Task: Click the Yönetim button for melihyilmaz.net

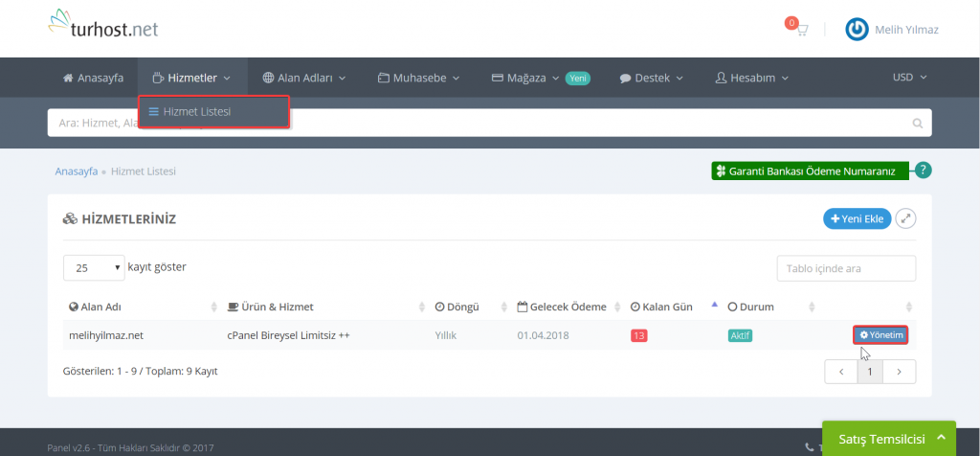Action: coord(880,335)
